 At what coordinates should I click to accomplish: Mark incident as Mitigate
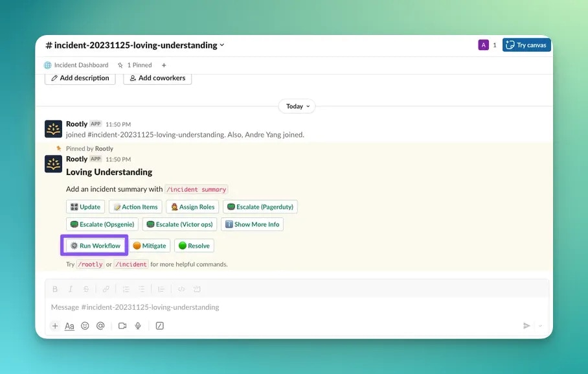pyautogui.click(x=150, y=246)
